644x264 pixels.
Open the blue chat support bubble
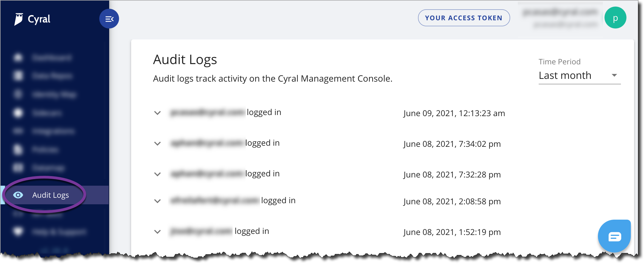click(614, 236)
